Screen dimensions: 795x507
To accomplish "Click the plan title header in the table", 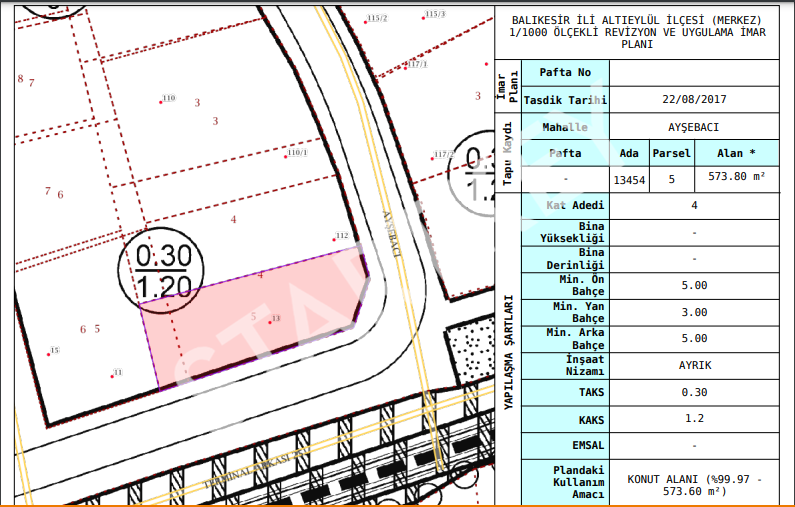I will (x=636, y=32).
